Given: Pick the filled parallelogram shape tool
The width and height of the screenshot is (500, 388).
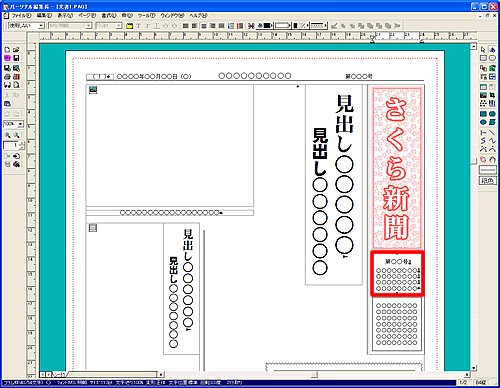Looking at the screenshot, I should tap(492, 122).
